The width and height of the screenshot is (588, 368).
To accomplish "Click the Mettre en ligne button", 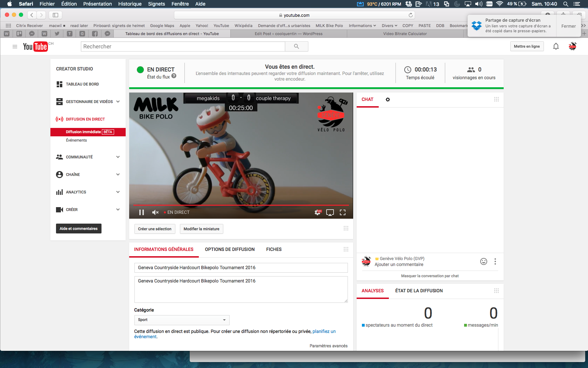I will coord(527,47).
